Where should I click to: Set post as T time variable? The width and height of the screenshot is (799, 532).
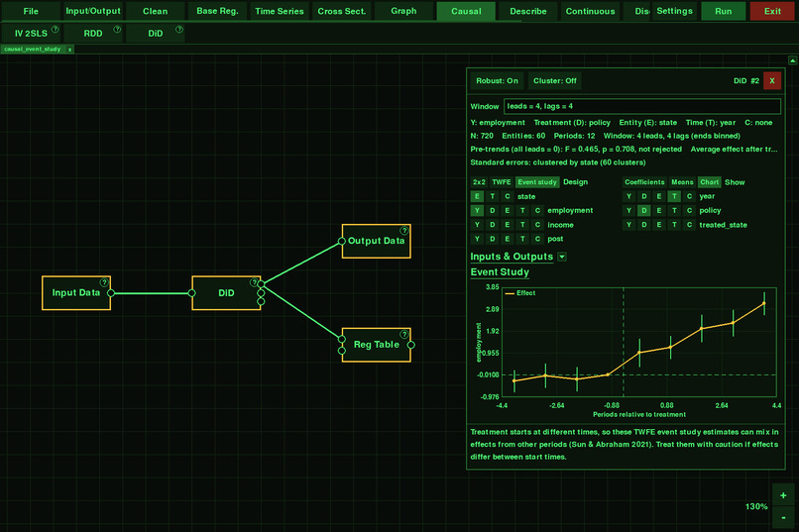pos(522,239)
